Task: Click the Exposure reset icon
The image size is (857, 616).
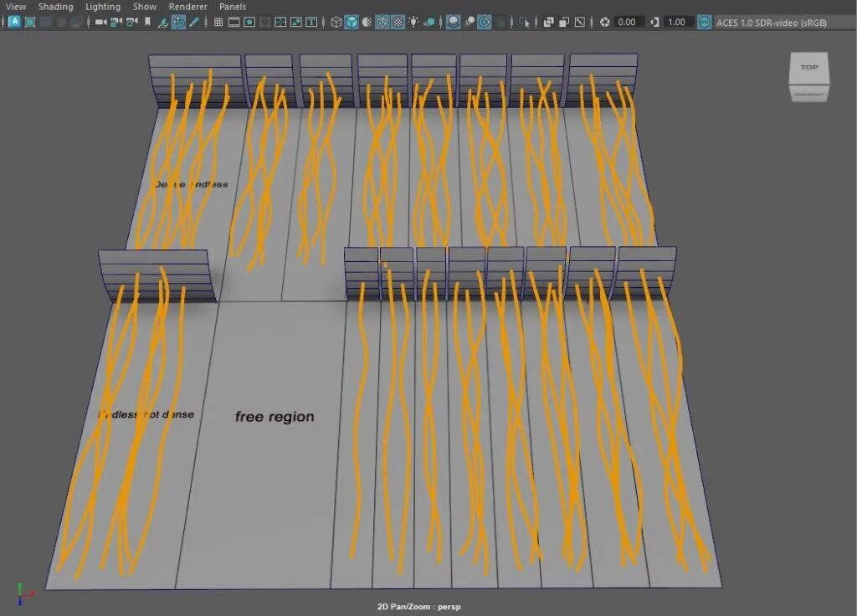Action: (x=604, y=22)
